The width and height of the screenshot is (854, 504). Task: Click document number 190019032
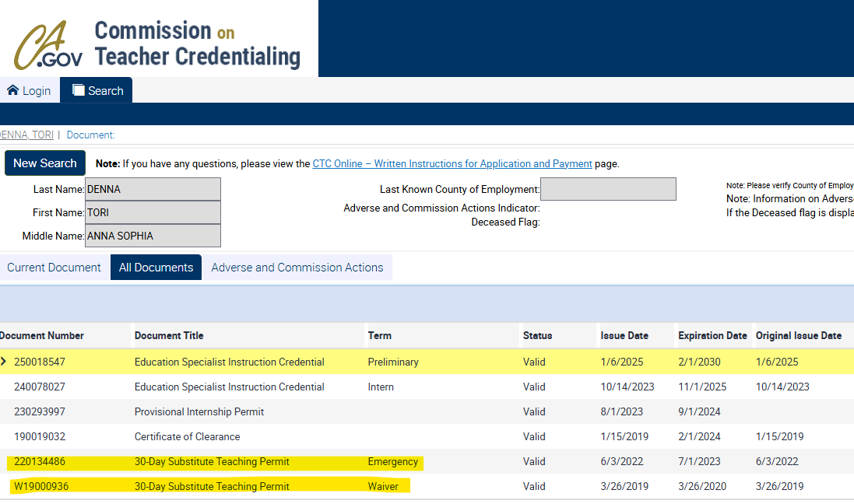pos(40,436)
